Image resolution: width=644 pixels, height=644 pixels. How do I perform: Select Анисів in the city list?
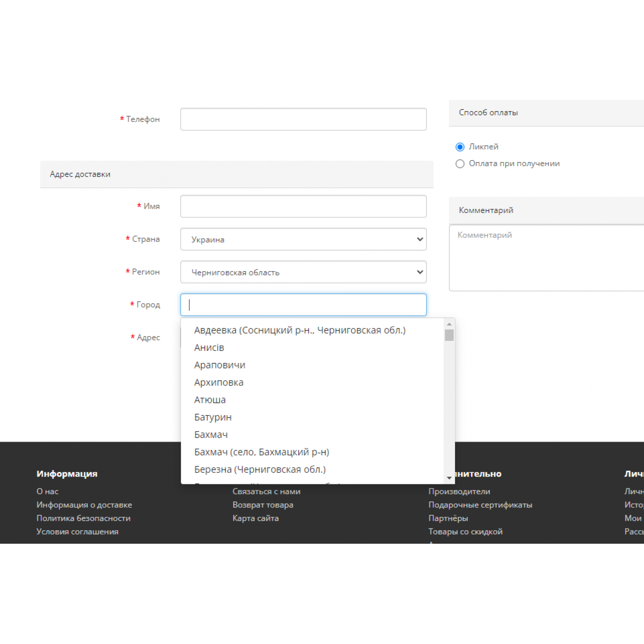[x=209, y=348]
